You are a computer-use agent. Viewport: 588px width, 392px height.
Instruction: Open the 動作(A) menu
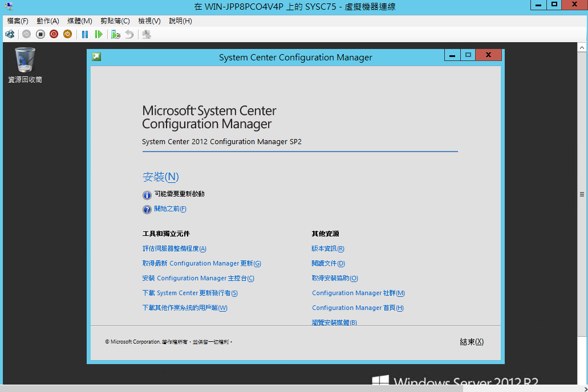click(48, 21)
